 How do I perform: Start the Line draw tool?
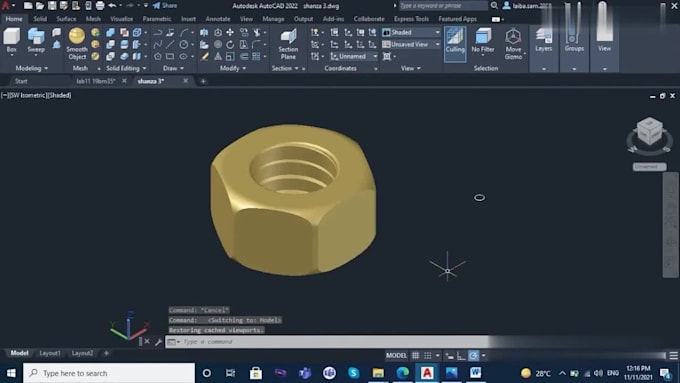pyautogui.click(x=170, y=44)
